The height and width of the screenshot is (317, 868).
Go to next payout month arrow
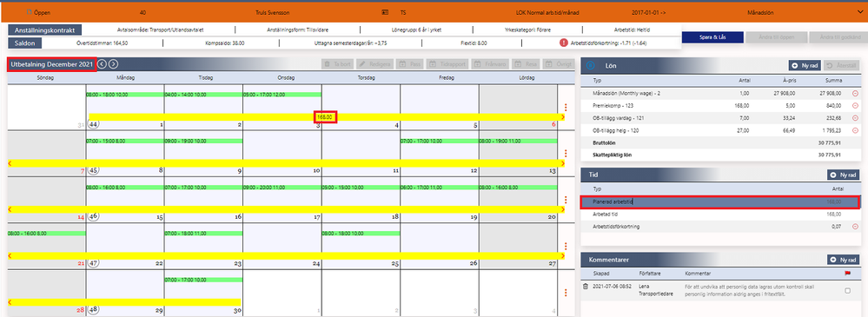click(x=114, y=64)
